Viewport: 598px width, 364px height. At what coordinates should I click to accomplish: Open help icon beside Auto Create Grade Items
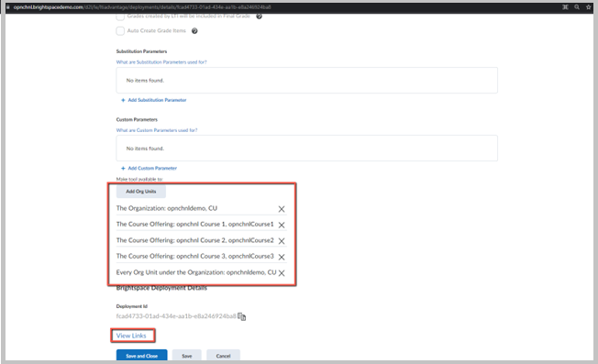(194, 31)
